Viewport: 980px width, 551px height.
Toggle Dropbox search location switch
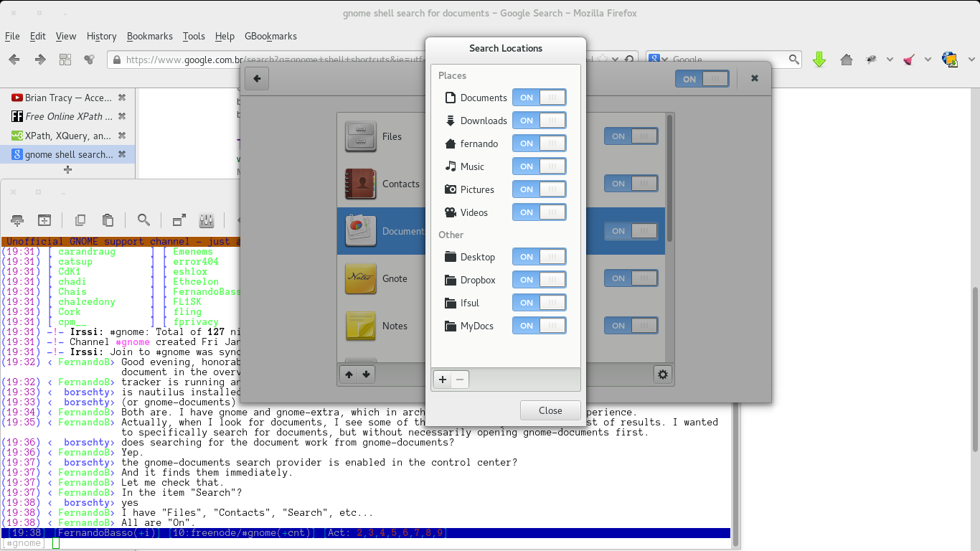click(x=539, y=280)
